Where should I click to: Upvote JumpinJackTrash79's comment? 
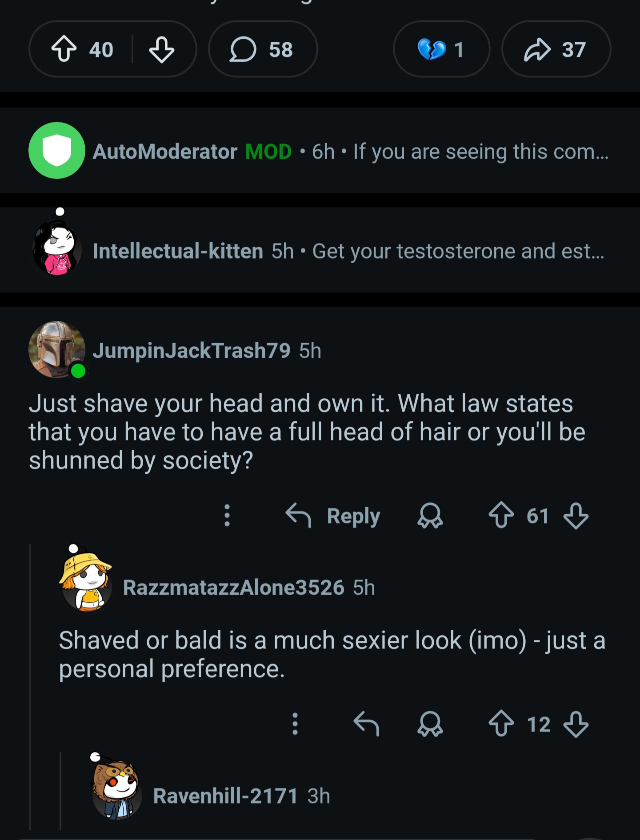click(501, 516)
